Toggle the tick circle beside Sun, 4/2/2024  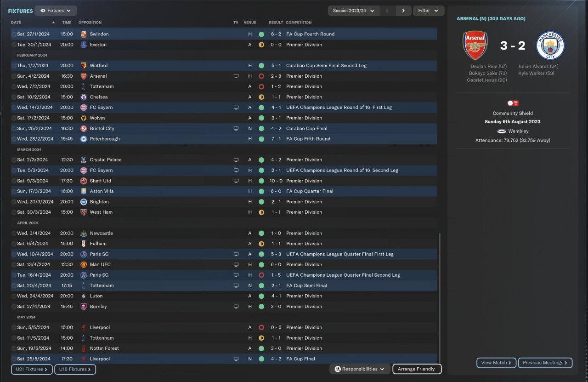[x=14, y=76]
